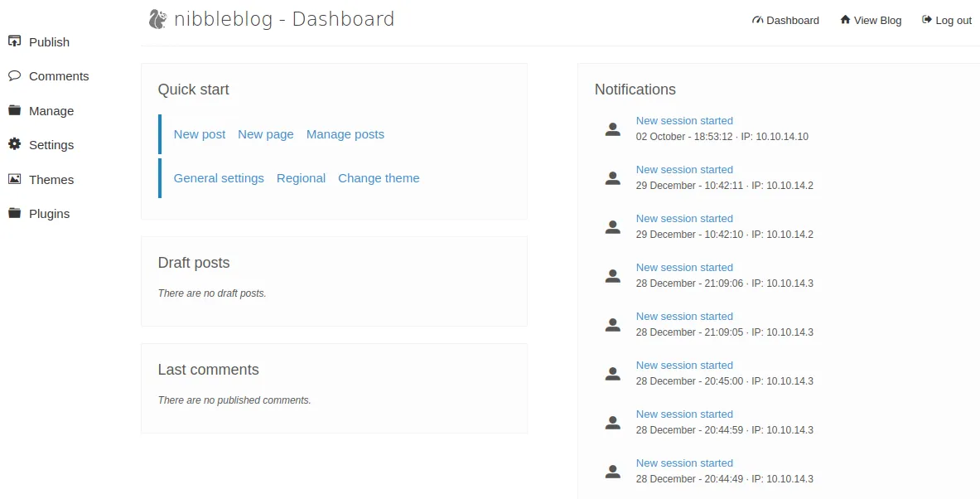980x499 pixels.
Task: Select the Themes picture icon
Action: pyautogui.click(x=14, y=179)
